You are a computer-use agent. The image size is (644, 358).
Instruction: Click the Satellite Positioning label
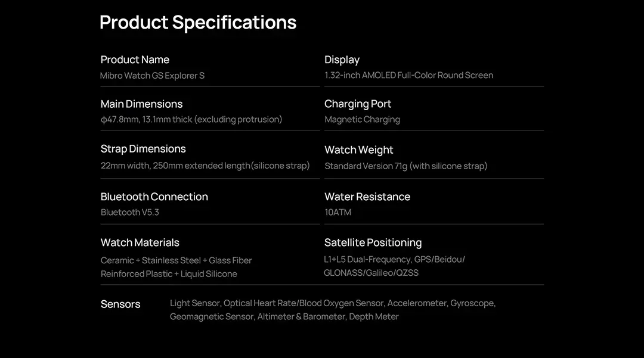(373, 243)
